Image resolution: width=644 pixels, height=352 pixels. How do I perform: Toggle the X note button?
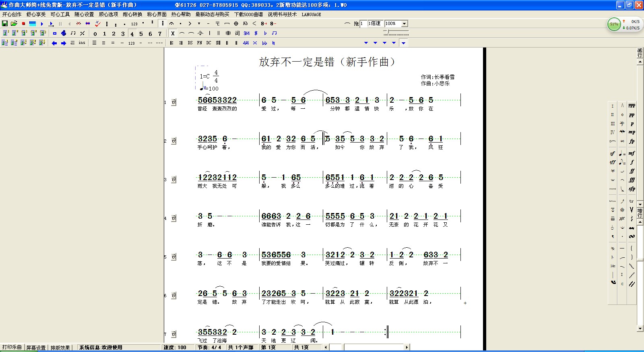tap(173, 33)
